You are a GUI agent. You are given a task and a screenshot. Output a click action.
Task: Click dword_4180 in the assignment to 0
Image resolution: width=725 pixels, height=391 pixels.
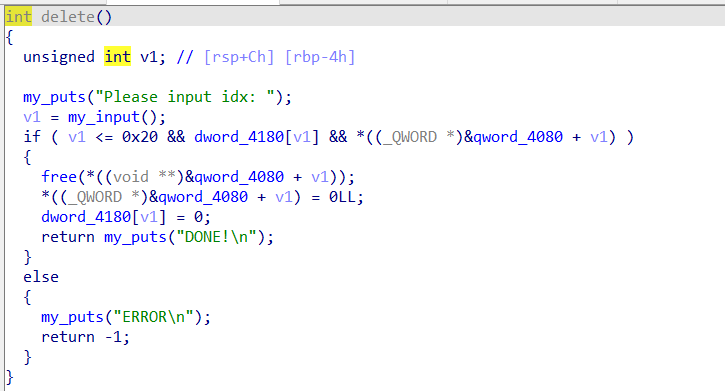pos(86,217)
